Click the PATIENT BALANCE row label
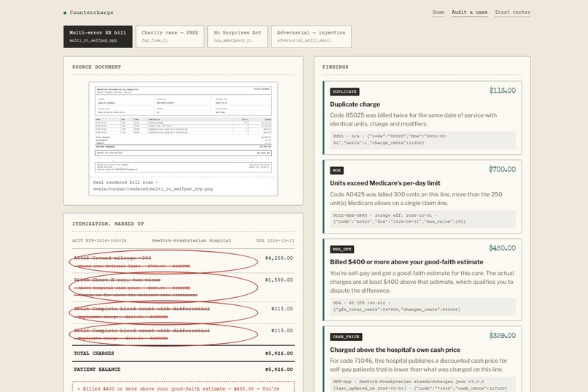588x392 pixels. (97, 369)
